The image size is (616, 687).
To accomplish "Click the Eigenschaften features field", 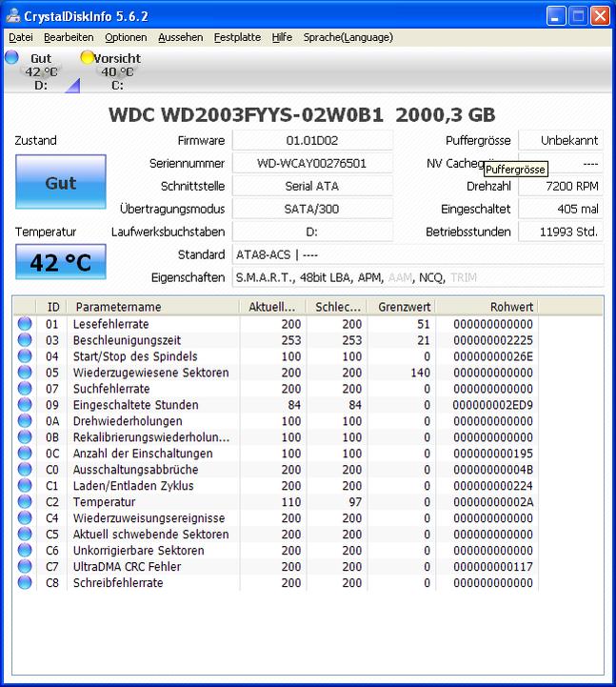I will 418,277.
